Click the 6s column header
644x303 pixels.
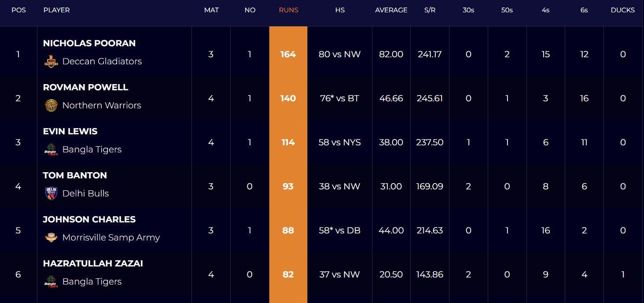click(x=584, y=10)
